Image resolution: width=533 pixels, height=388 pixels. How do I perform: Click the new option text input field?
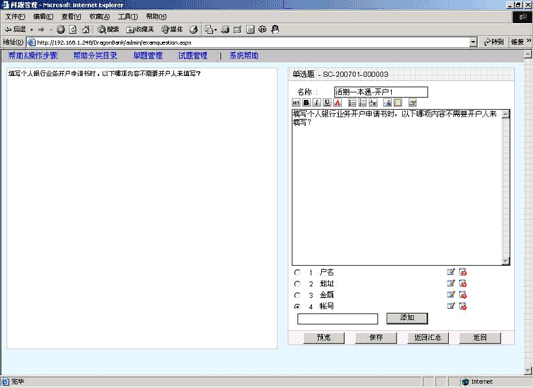coord(338,319)
